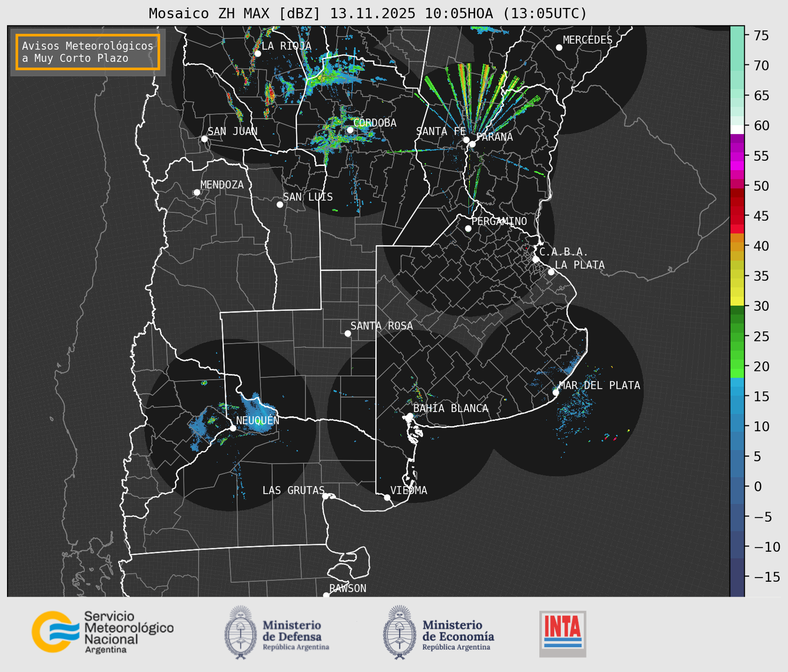Click the Avisos Meteorológicos a Muy Corto Plazo box
788x672 pixels.
point(88,52)
